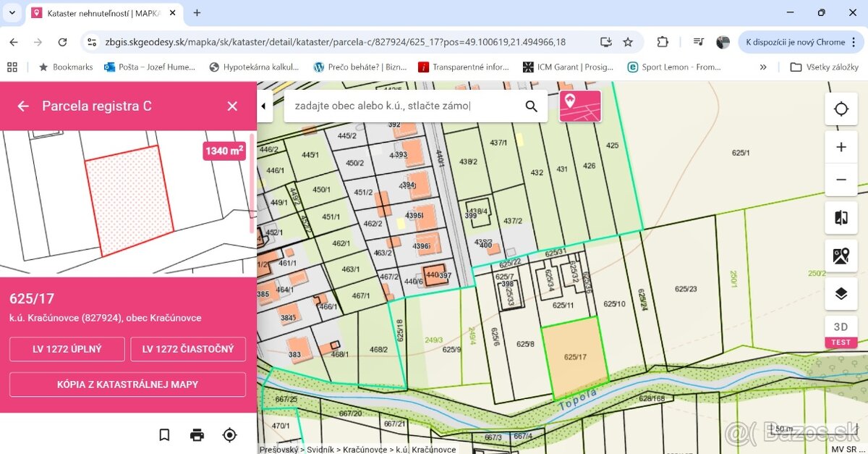This screenshot has height=454, width=868.
Task: Go back using the panel's arrow
Action: (23, 106)
